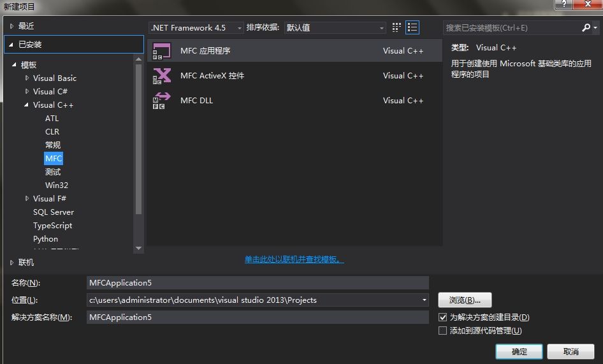Image resolution: width=603 pixels, height=364 pixels.
Task: Open the help question mark button
Action: click(563, 4)
